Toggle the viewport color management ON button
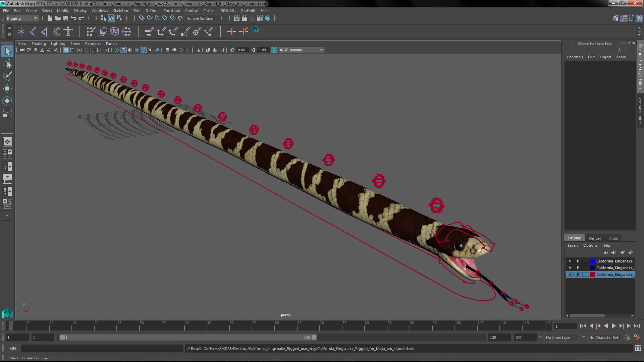Screen dimensions: 644x362 tap(274, 50)
